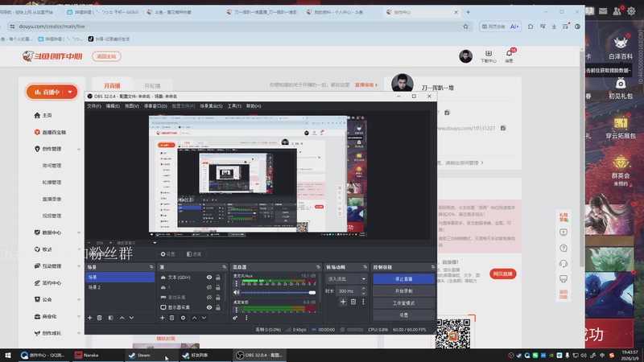This screenshot has width=644, height=362.
Task: Show the hidden 游戏采集 source
Action: (x=209, y=297)
